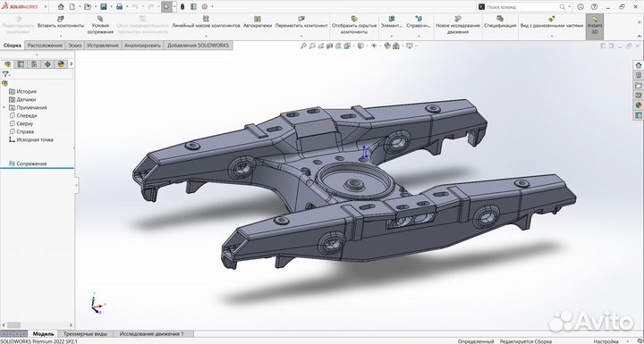Click Отобразить скрытые компоненты
The height and width of the screenshot is (344, 644).
coord(354,25)
